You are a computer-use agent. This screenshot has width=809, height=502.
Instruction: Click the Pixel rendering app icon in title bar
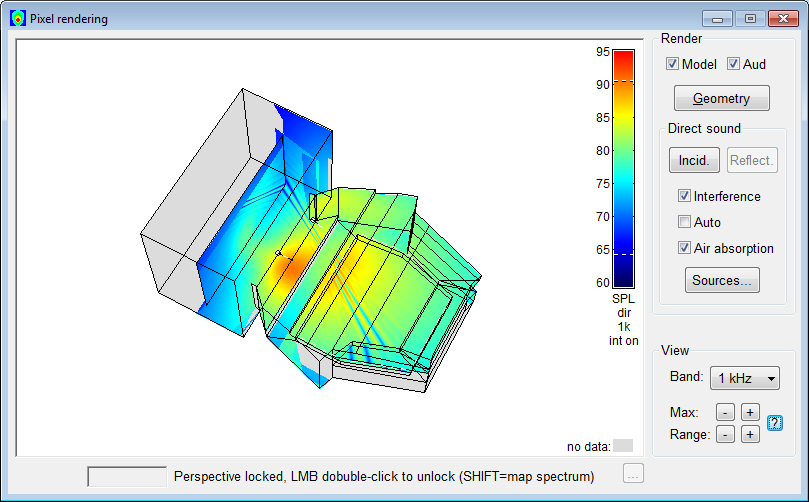pos(18,18)
